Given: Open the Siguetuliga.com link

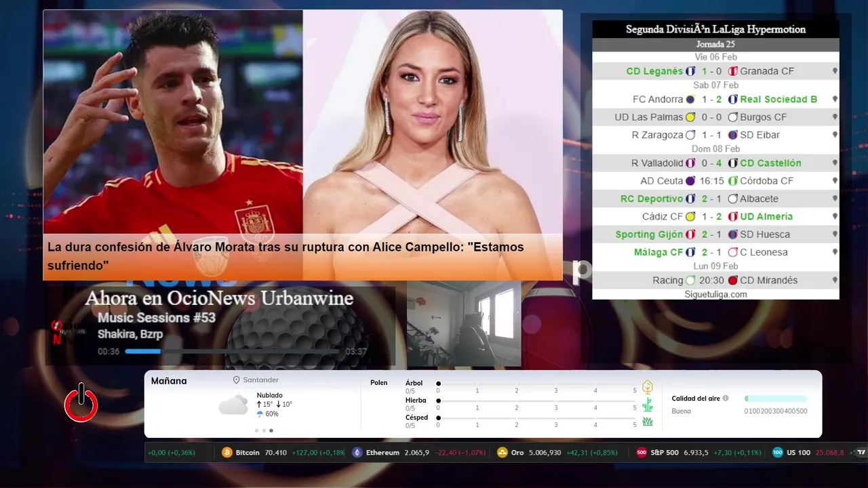Looking at the screenshot, I should (715, 294).
